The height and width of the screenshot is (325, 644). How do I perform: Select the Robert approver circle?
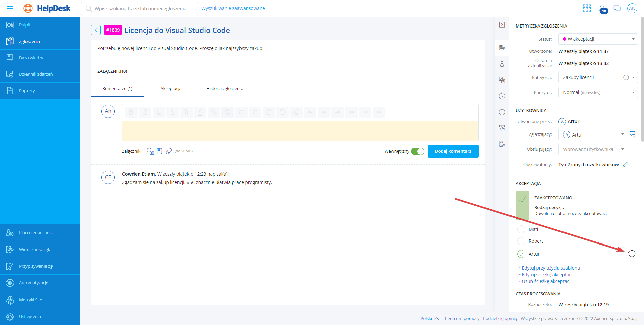[x=521, y=241]
